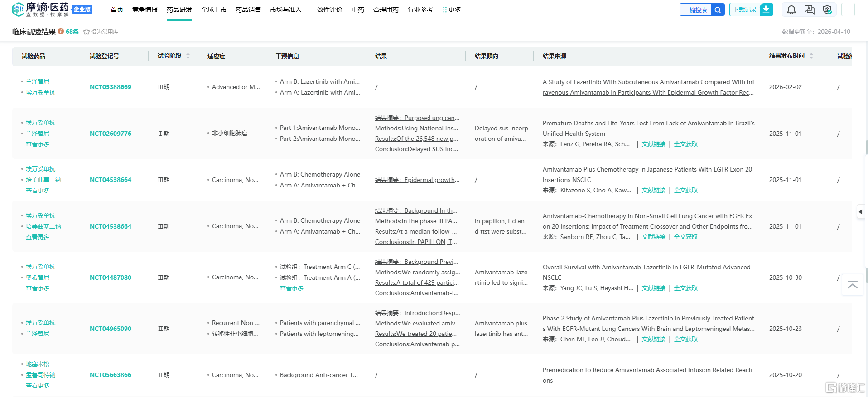Expand 查看更多 drugs in Sanborn study row

38,237
